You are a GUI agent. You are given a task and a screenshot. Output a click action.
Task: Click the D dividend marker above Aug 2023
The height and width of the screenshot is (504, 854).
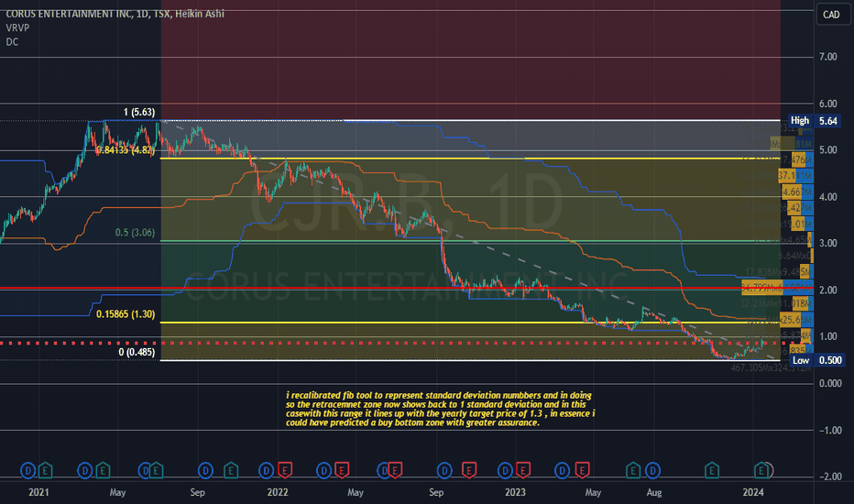point(652,470)
